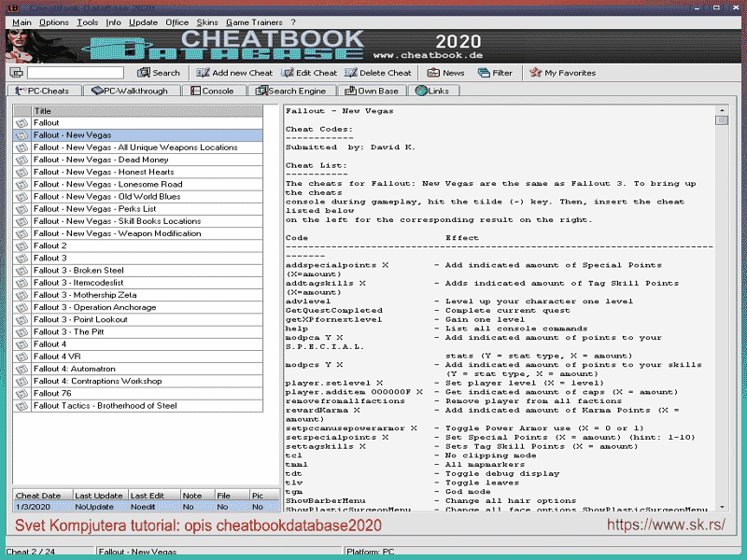Switch to the Links tab

click(x=433, y=91)
